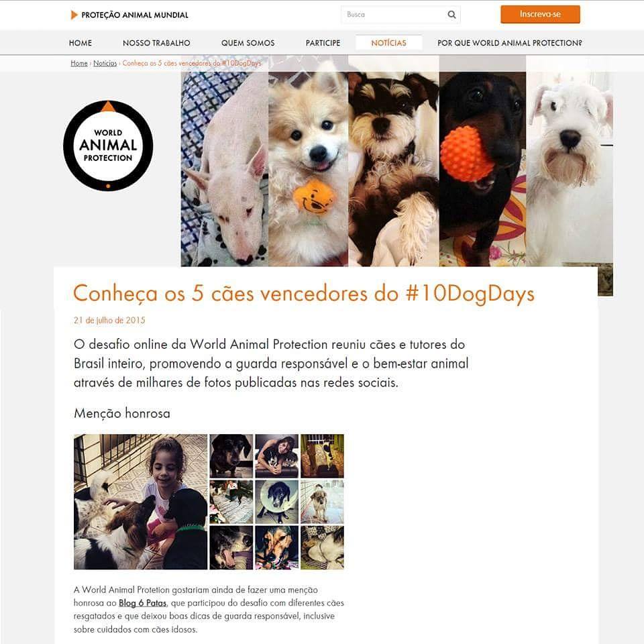Click the Proteção Animal Mundial site title
Image resolution: width=644 pixels, height=644 pixels.
(x=135, y=15)
